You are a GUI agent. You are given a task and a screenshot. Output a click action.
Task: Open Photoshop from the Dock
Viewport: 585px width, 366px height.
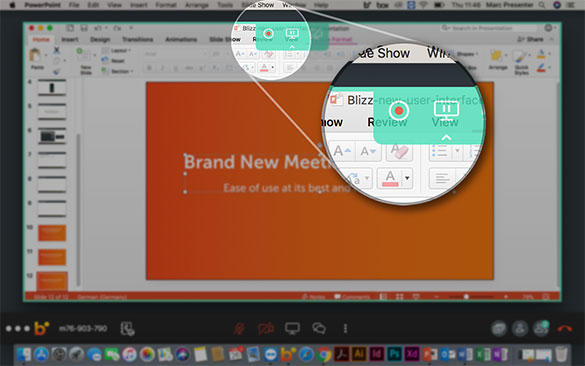click(x=394, y=353)
